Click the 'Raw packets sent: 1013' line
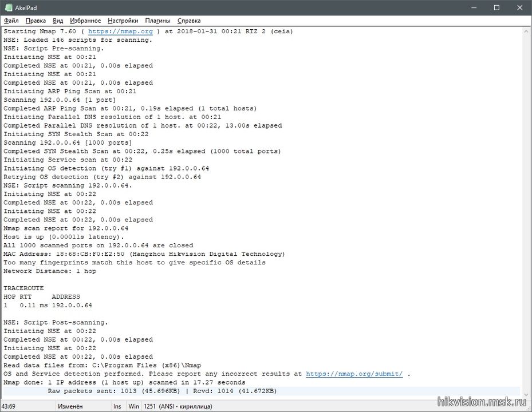Screen dimensions: 532x412 tap(162, 391)
